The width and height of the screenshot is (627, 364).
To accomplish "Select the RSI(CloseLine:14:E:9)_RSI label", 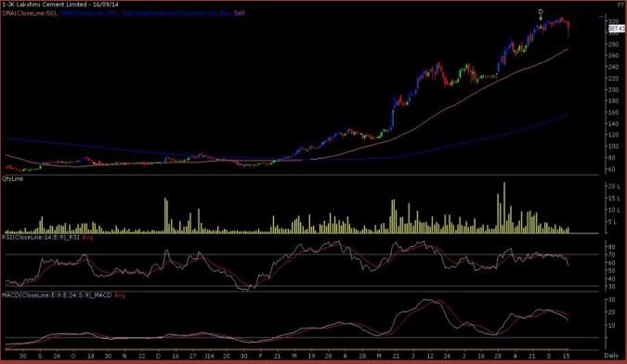I will coord(41,237).
